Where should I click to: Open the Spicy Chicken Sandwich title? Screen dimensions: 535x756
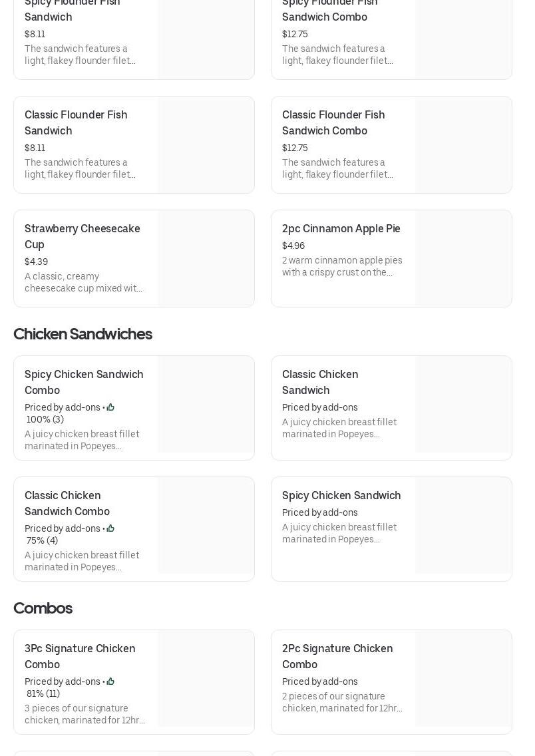pos(341,495)
